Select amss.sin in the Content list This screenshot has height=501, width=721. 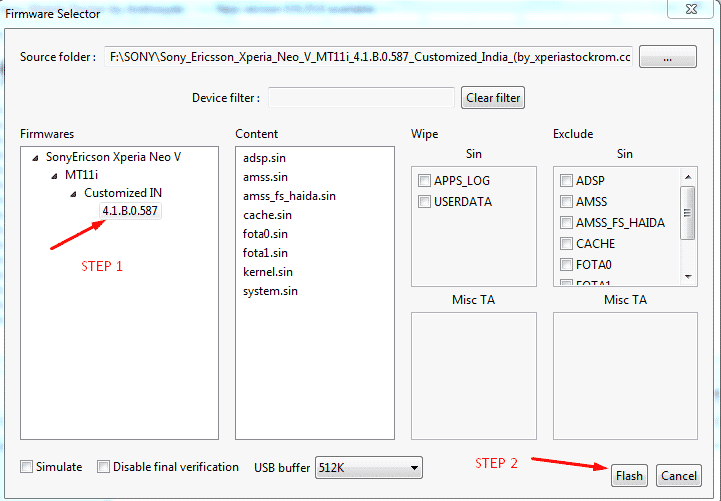tap(265, 177)
